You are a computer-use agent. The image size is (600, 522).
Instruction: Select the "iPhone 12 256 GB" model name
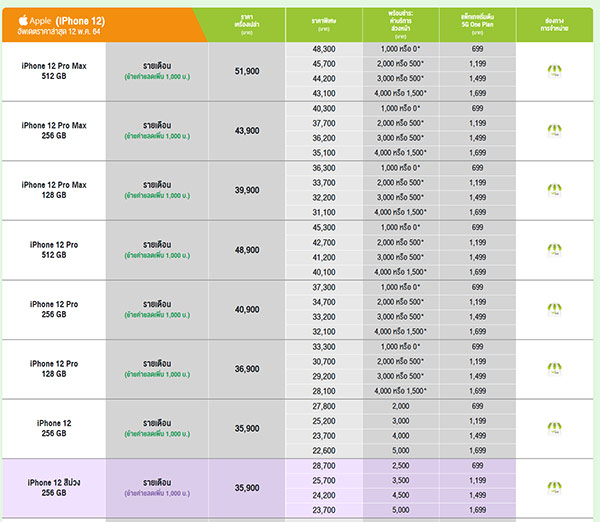pyautogui.click(x=54, y=428)
